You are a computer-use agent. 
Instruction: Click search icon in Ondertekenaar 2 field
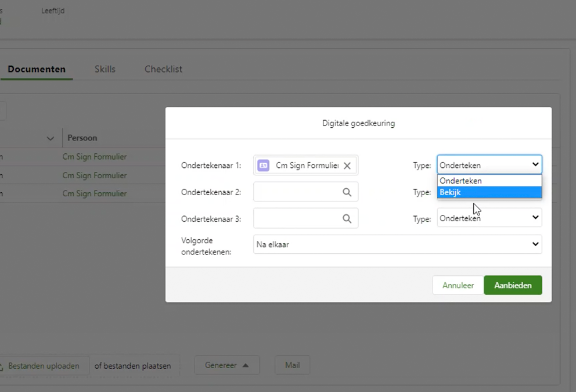coord(347,192)
